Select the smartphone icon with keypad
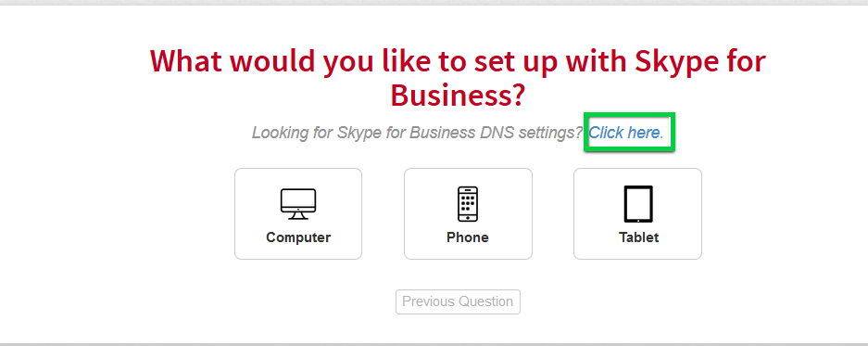 [x=468, y=204]
